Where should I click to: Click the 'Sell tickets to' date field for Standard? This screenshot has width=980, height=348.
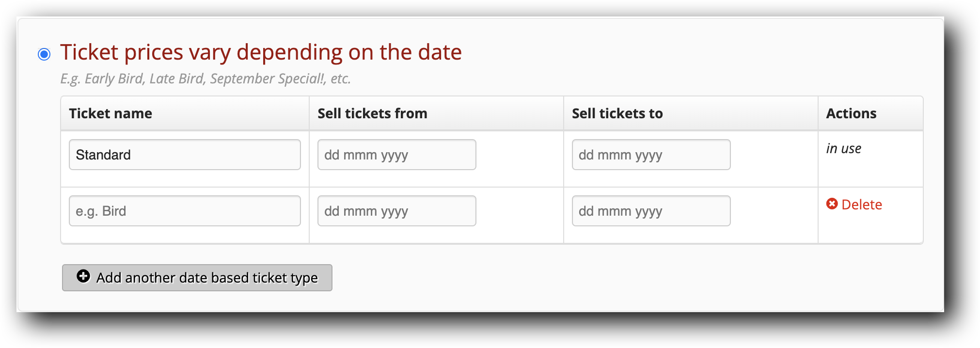click(651, 154)
